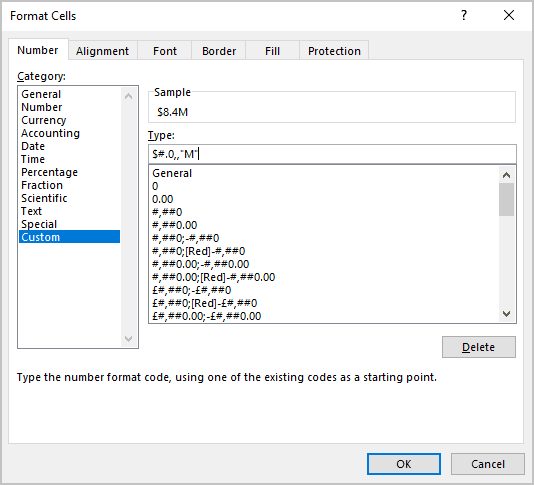534x485 pixels.
Task: Open the Font tab
Action: tap(165, 51)
